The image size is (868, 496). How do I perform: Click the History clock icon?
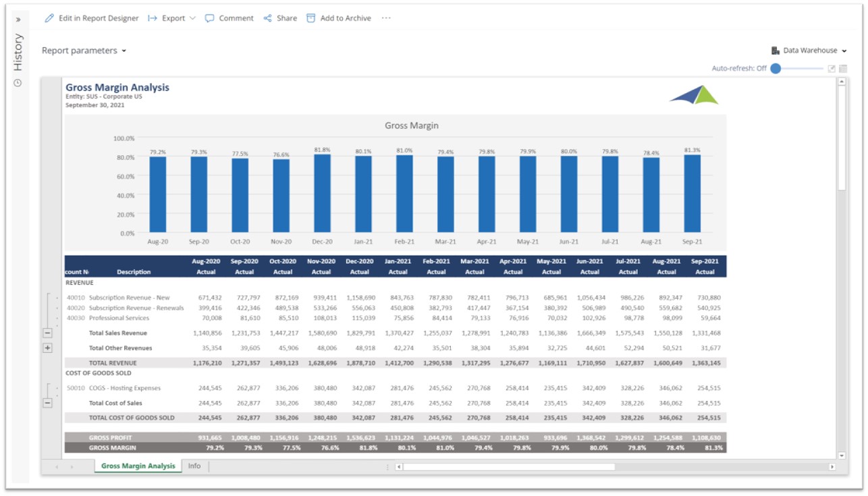(18, 83)
